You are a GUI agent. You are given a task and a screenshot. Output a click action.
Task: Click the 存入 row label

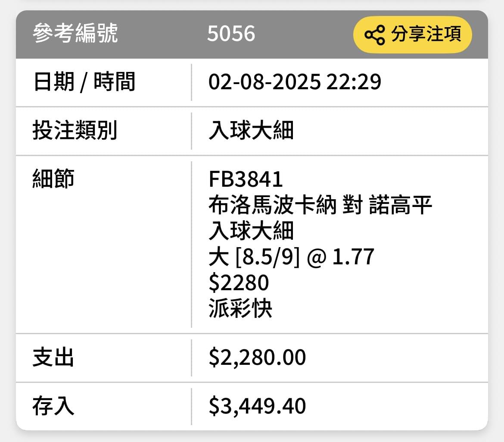(53, 406)
